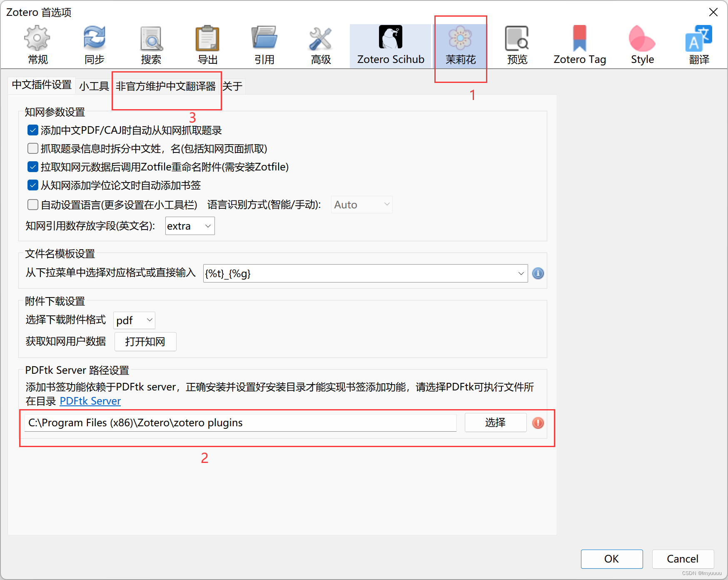Screen dimensions: 728x580
Task: Click the red warning icon next to 选择
Action: click(538, 423)
